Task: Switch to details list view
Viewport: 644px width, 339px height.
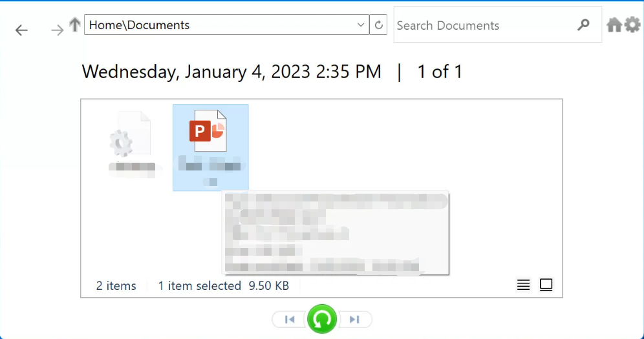Action: point(524,285)
